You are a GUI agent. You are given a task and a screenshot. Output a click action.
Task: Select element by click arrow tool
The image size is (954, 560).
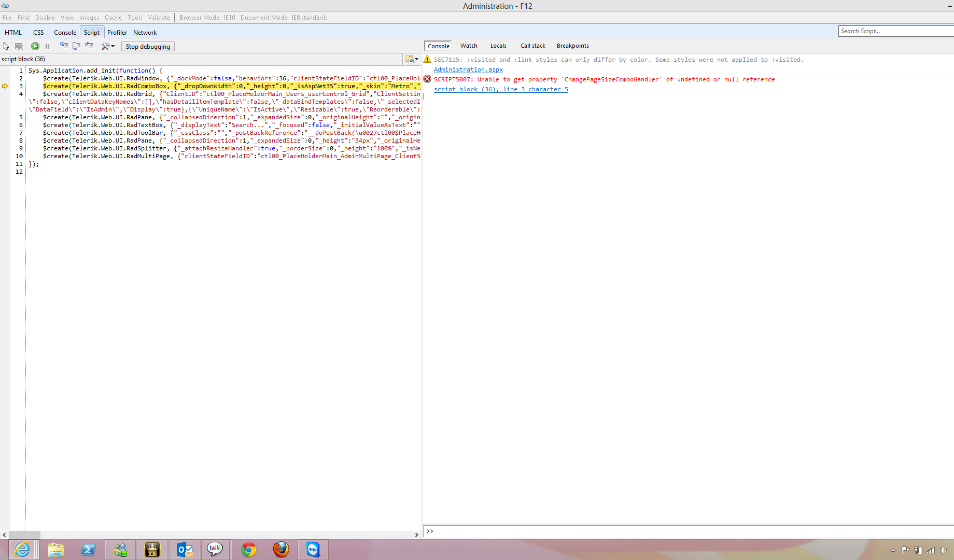(6, 46)
